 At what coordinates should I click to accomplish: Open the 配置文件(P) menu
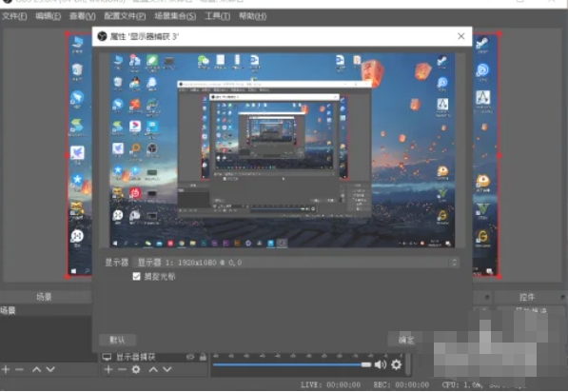point(125,16)
